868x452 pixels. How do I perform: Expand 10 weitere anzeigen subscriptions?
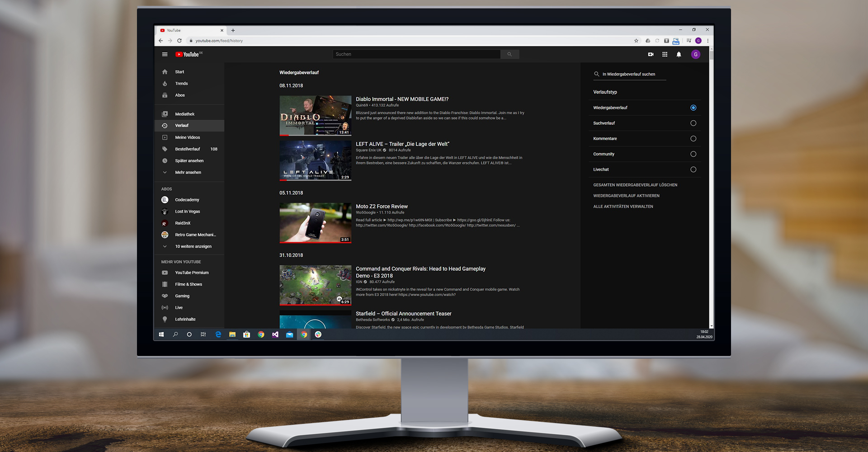[x=189, y=246]
